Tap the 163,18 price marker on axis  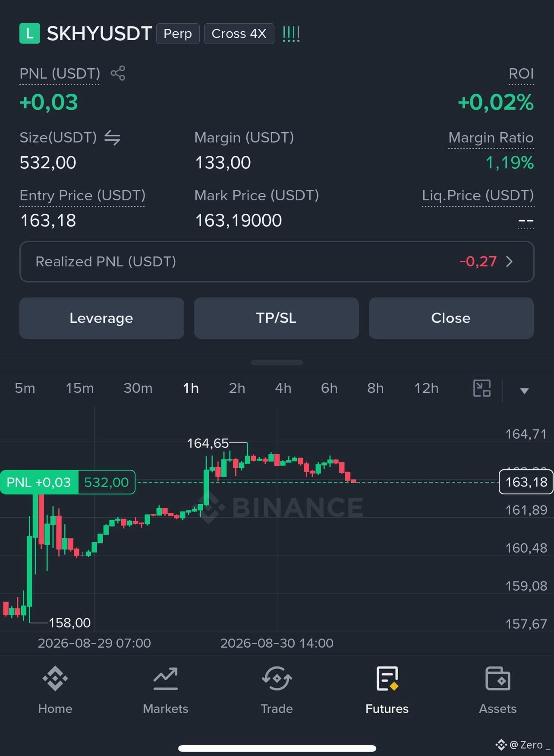pyautogui.click(x=526, y=482)
